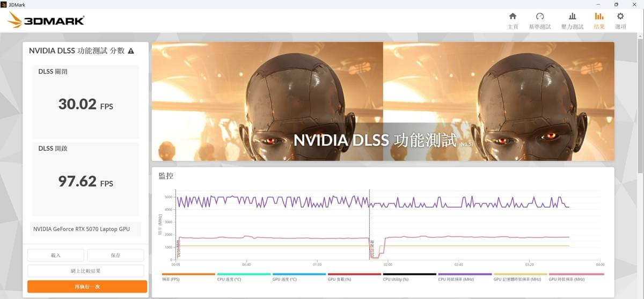This screenshot has height=299, width=644.
Task: Open the 基準測試 benchmarks tab
Action: click(540, 21)
